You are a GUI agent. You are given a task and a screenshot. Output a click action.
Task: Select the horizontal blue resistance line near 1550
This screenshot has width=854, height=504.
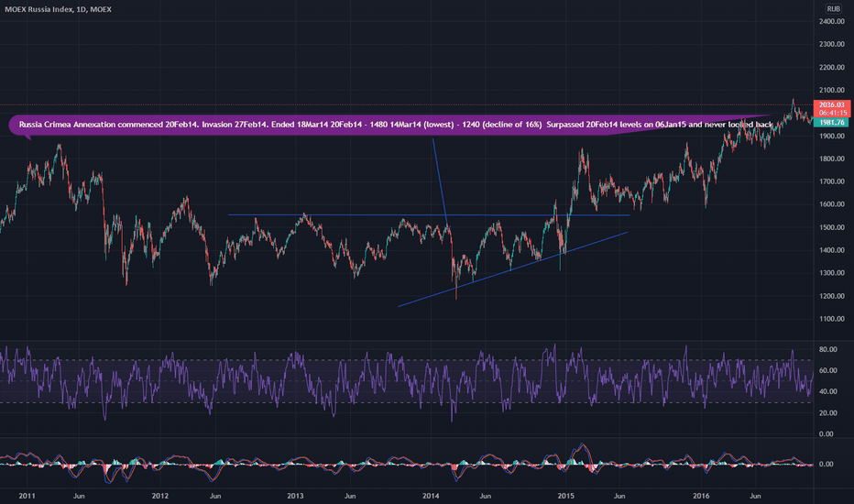click(x=429, y=214)
